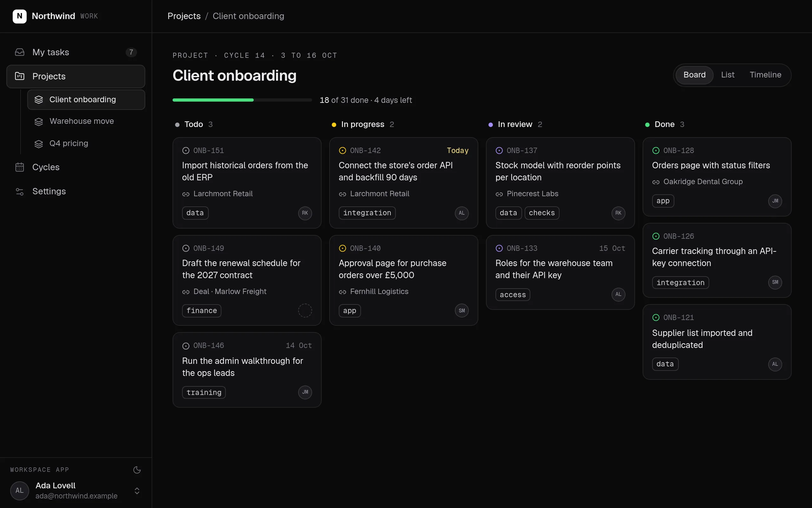This screenshot has height=508, width=812.
Task: Click the link icon beside Pinecrest Labs
Action: [499, 194]
